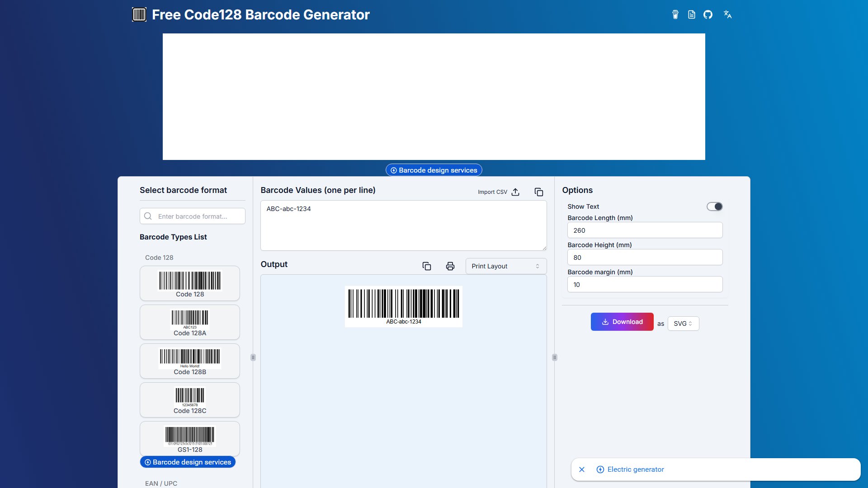
Task: Click right panel resize handle
Action: (555, 357)
